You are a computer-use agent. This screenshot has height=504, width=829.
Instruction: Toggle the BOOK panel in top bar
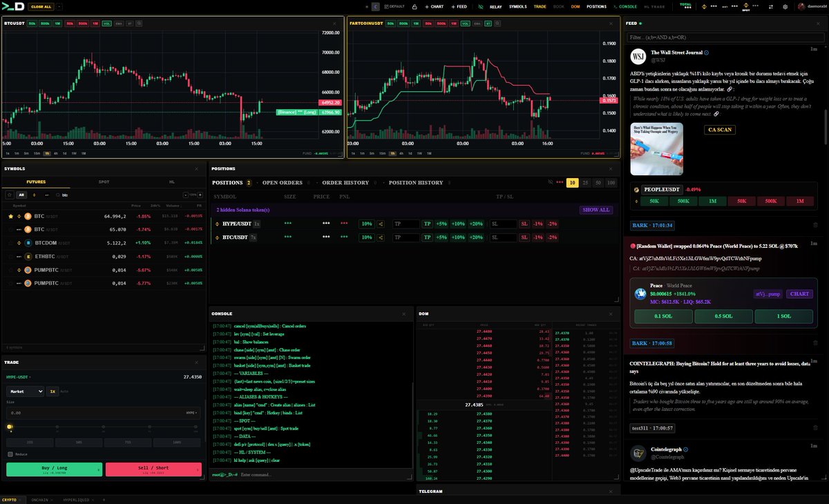[x=558, y=6]
